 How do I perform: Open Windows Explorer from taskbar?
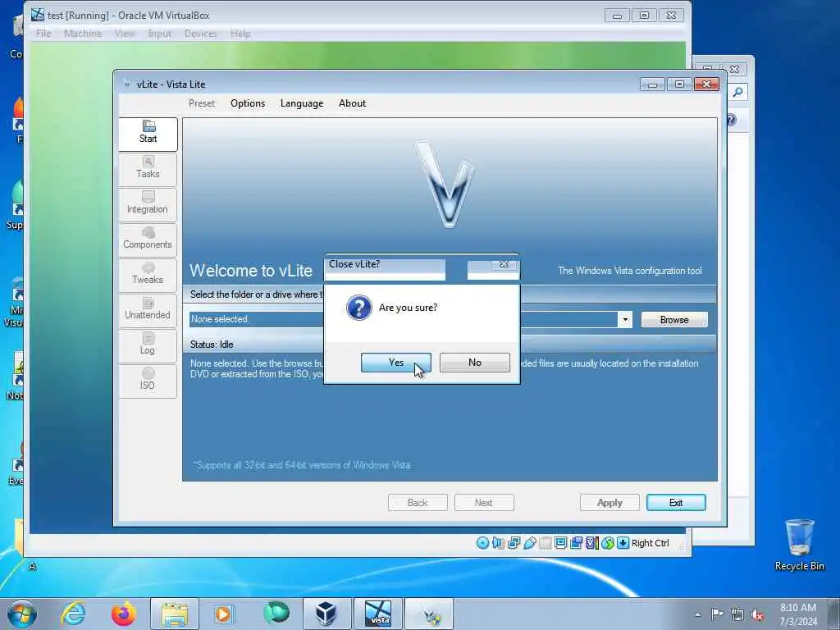pyautogui.click(x=175, y=614)
